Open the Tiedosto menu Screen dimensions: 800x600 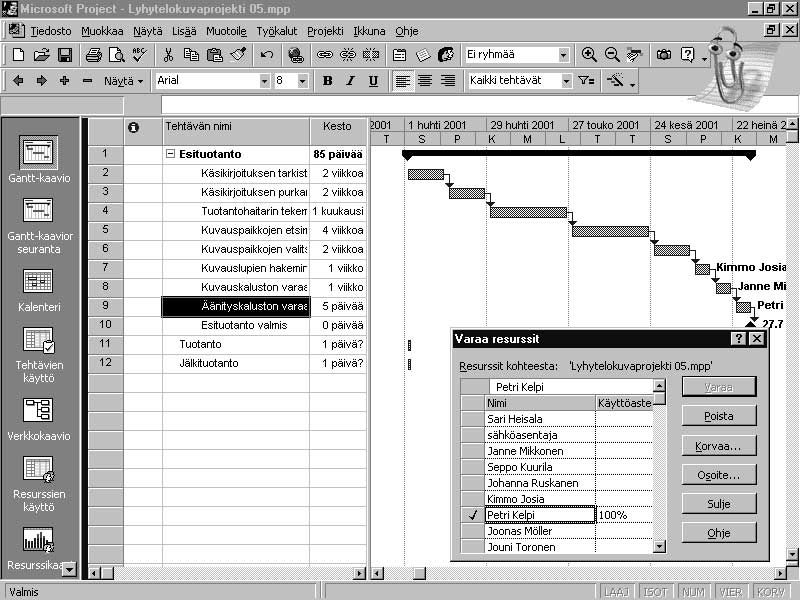point(51,31)
